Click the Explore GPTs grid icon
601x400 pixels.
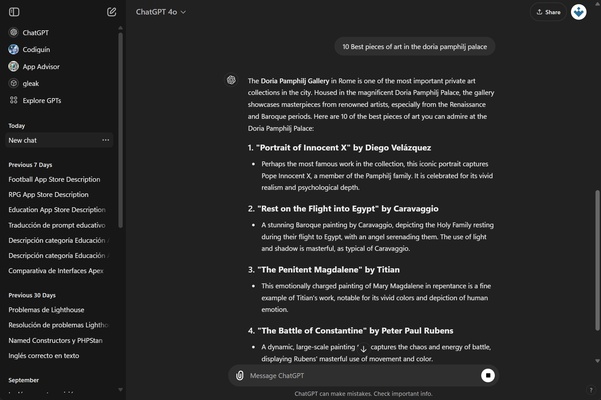(x=13, y=100)
